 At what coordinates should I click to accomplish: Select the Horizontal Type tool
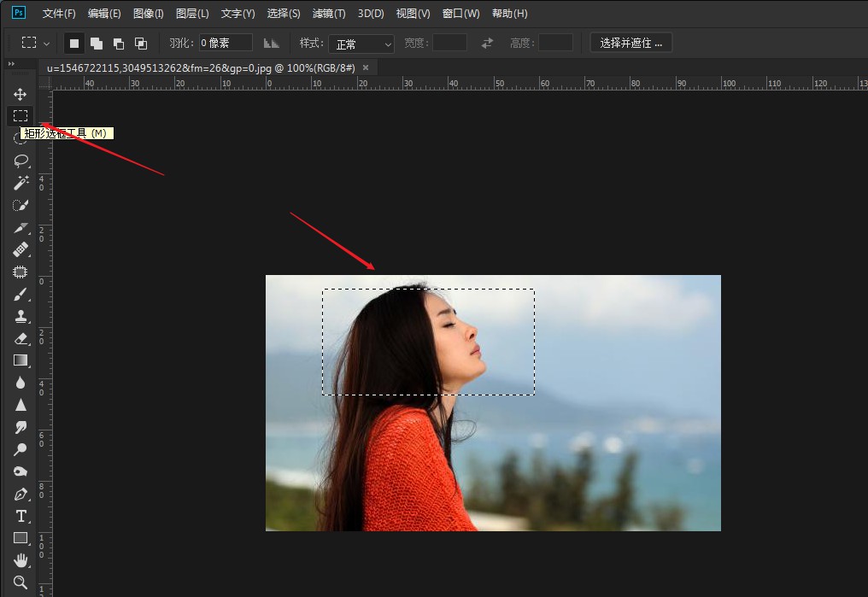click(x=21, y=515)
